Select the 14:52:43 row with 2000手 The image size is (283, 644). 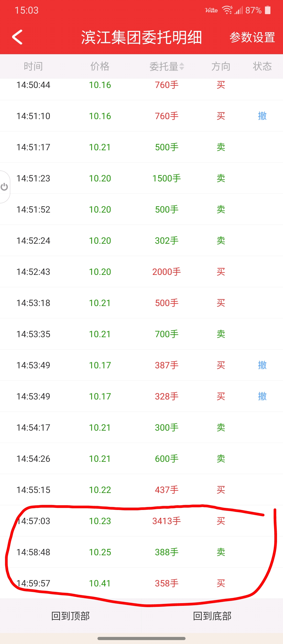141,271
